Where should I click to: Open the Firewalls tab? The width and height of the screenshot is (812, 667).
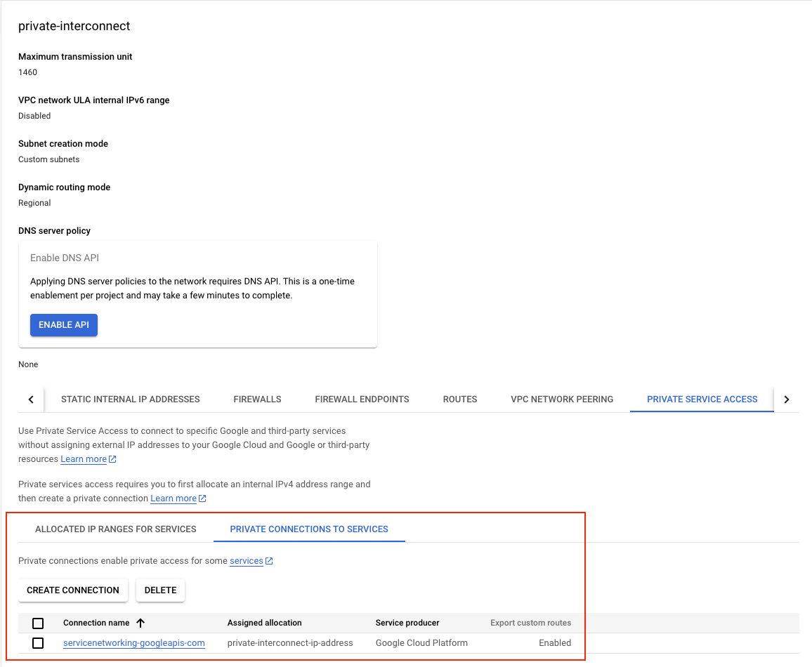pos(257,399)
